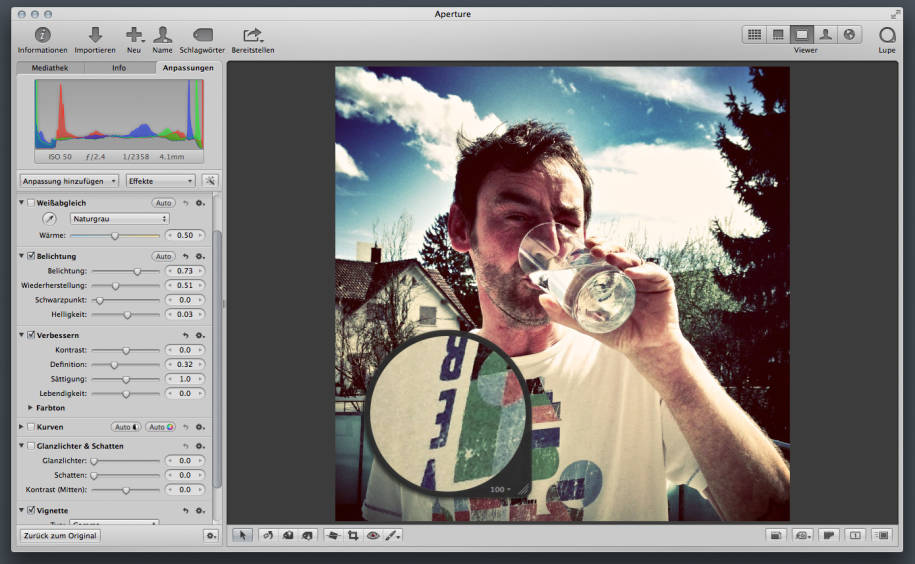Collapse the Belichtung section triangle
Screen dimensions: 915x564
coord(21,255)
